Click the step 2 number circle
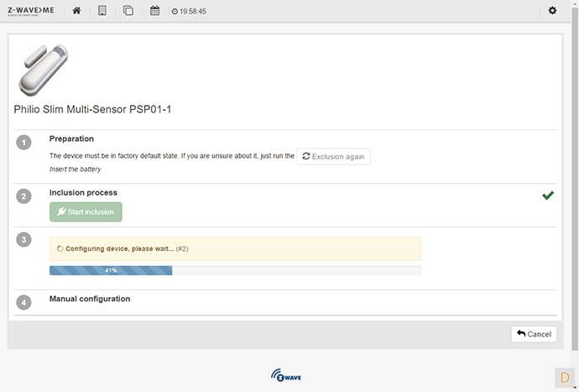 point(23,196)
